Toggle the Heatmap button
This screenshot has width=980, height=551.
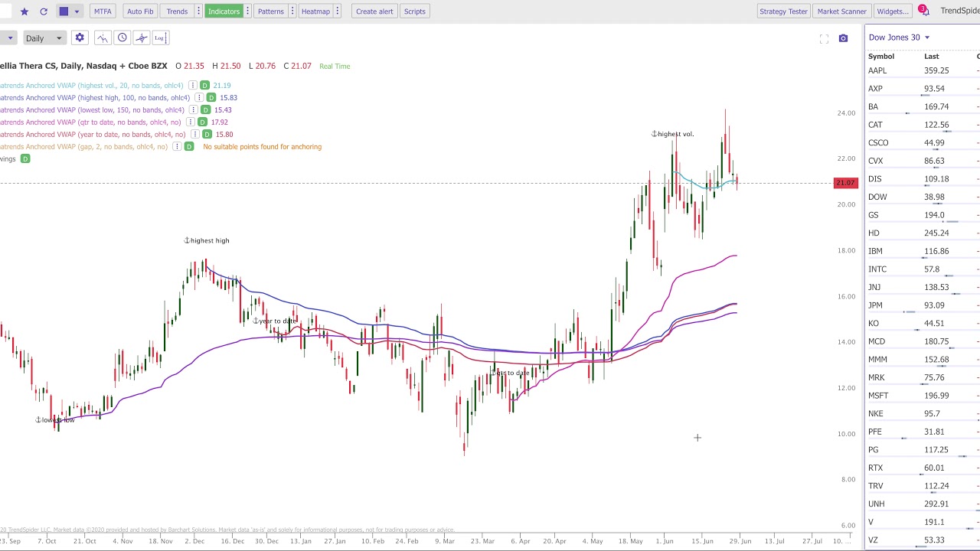tap(315, 11)
